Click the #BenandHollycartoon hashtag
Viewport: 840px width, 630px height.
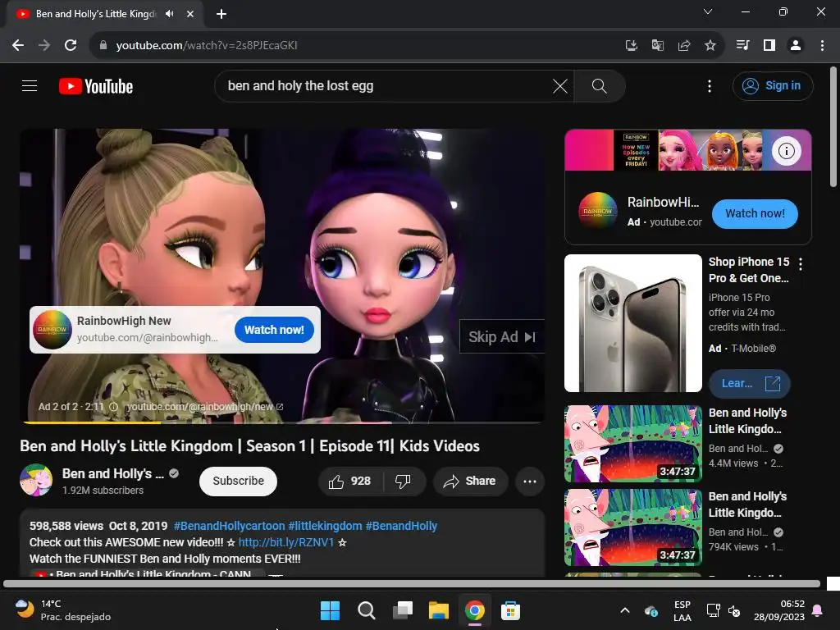[230, 526]
